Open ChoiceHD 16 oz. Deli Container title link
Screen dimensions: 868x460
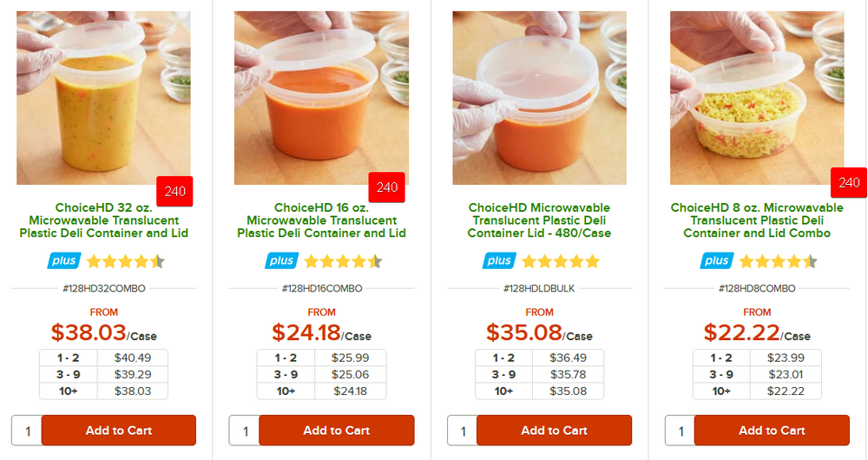tap(321, 220)
